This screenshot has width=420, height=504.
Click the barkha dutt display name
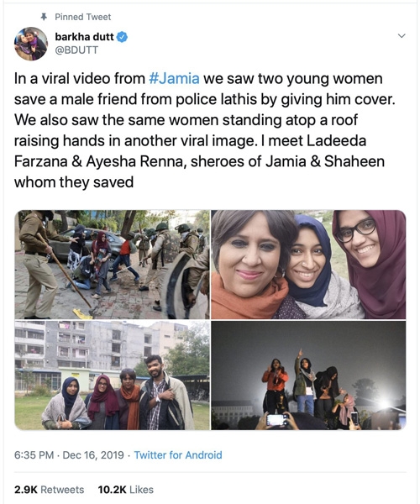pos(85,37)
